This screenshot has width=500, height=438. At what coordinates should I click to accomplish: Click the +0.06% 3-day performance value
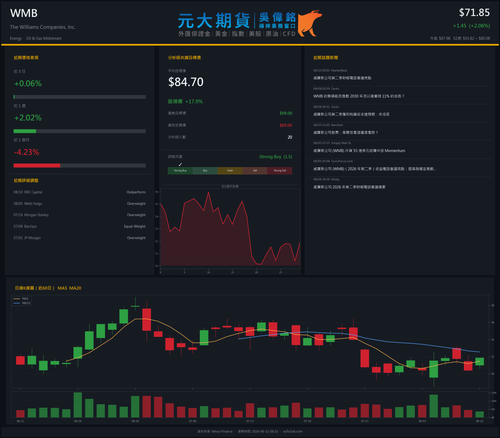[28, 83]
